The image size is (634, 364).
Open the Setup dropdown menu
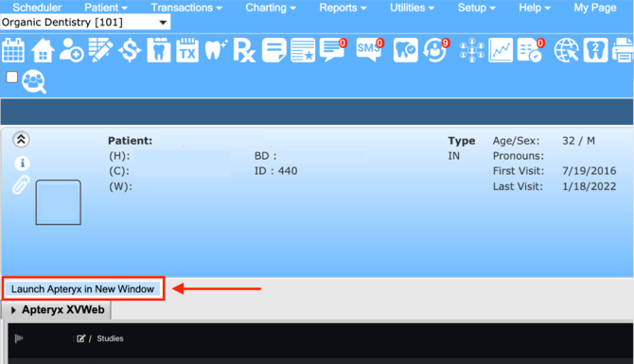(476, 8)
